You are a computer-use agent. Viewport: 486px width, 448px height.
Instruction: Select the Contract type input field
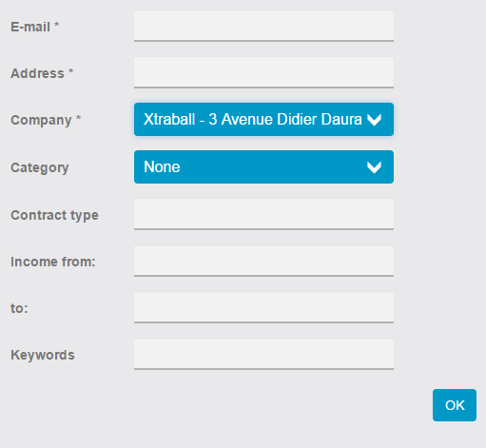[263, 214]
